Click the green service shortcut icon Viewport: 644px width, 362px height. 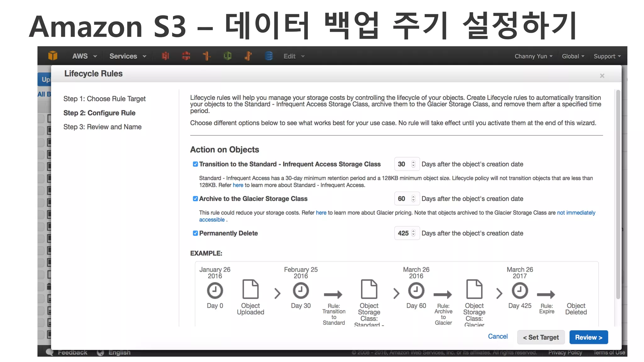pyautogui.click(x=227, y=56)
